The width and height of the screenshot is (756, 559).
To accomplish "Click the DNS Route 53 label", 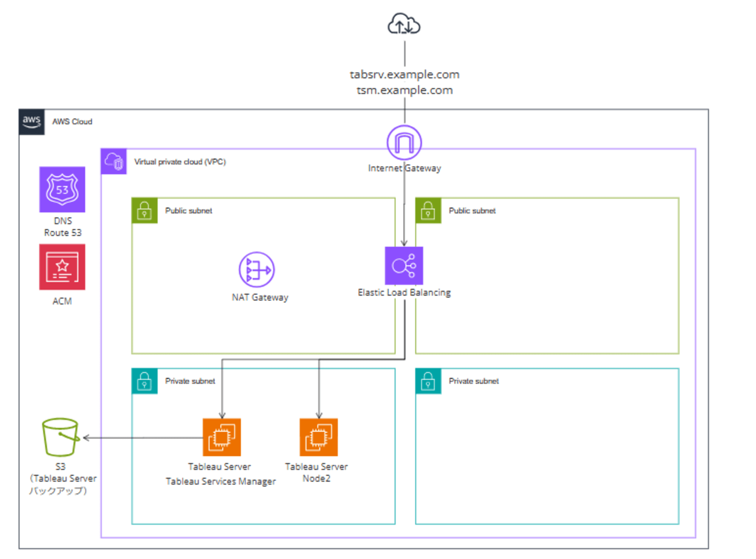I will 63,227.
